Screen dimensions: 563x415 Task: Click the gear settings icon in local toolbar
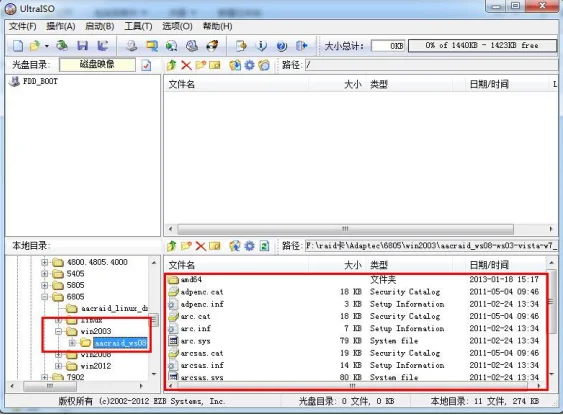[249, 246]
